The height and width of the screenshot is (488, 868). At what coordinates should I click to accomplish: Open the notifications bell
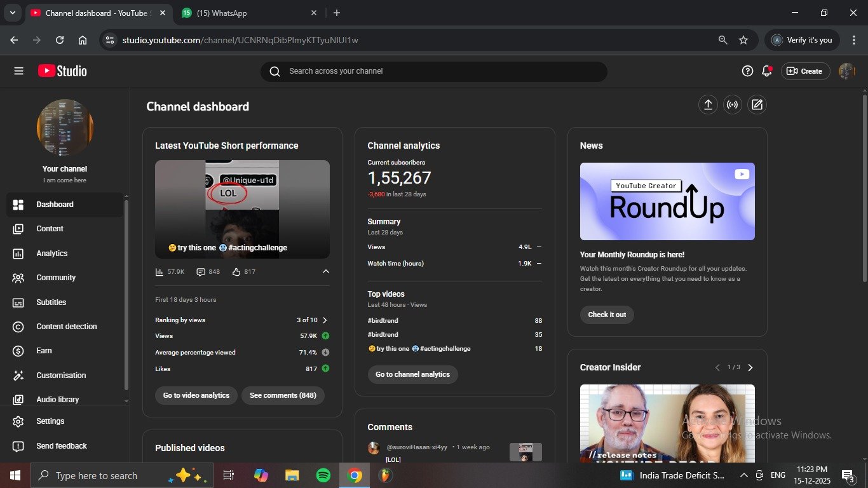tap(766, 71)
